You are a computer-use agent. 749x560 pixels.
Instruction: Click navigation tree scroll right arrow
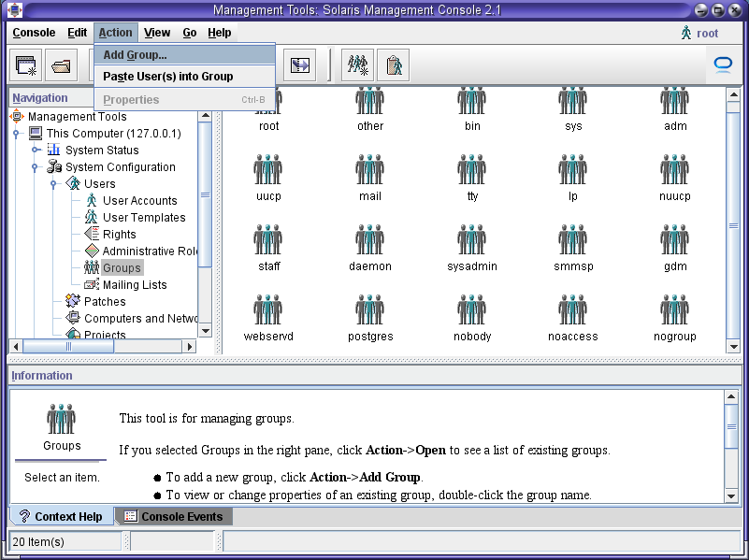point(190,346)
